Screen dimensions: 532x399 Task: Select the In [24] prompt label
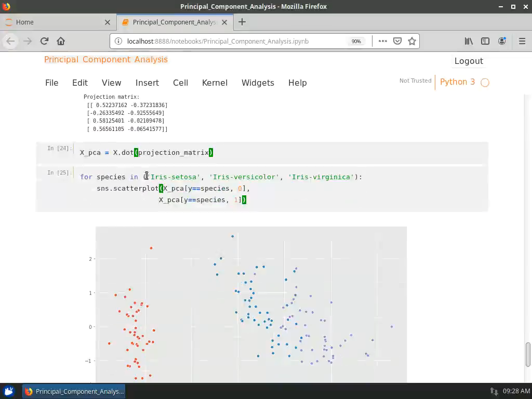[60, 148]
